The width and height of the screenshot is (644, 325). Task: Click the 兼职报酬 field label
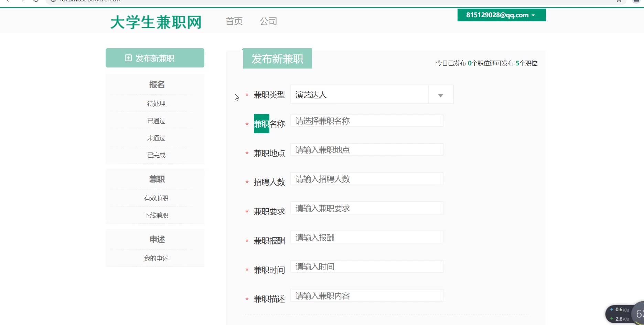click(269, 241)
